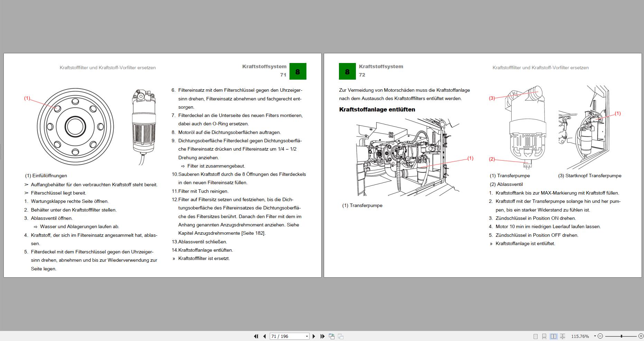Go to the first page
This screenshot has height=341, width=644.
256,336
